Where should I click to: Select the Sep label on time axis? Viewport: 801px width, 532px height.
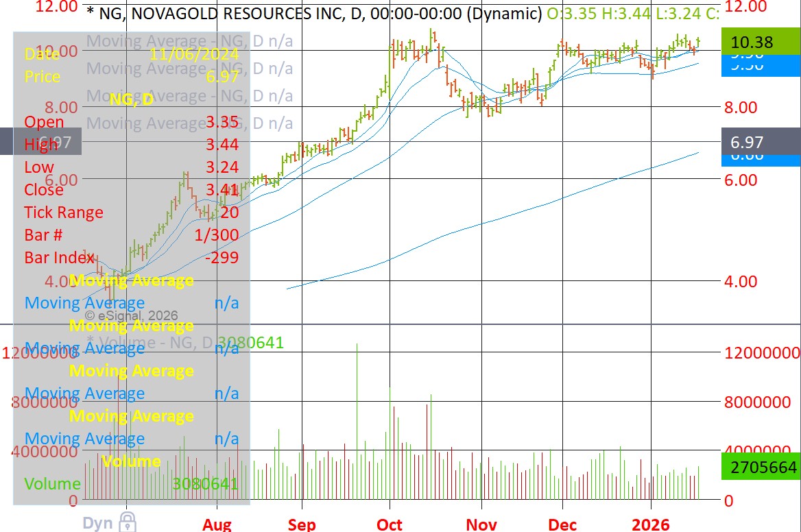click(x=302, y=524)
